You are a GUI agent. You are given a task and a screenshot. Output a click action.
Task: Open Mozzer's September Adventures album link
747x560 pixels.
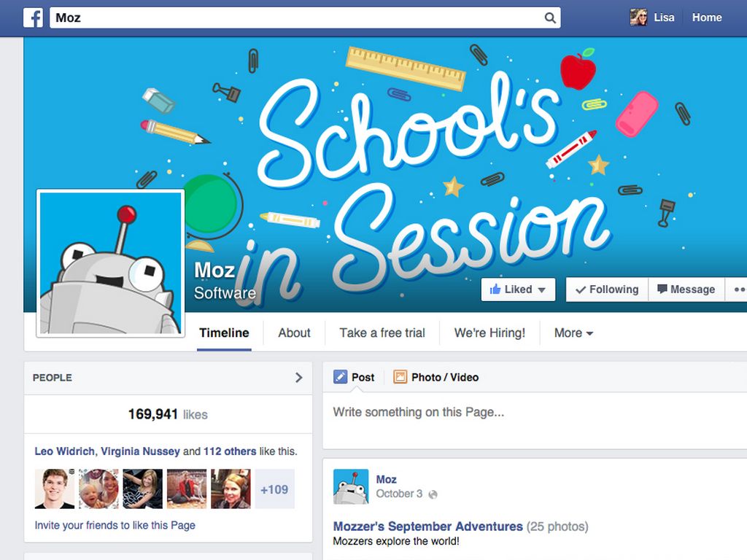(427, 526)
